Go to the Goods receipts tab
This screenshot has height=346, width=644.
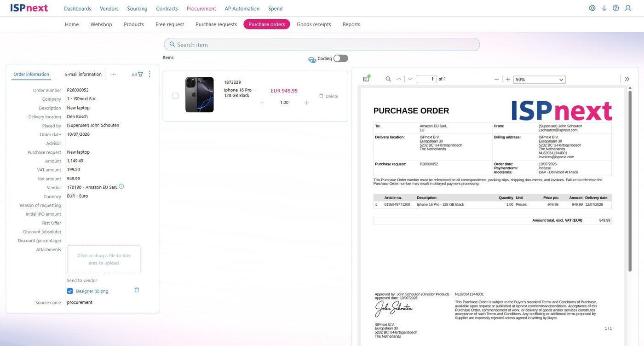314,24
